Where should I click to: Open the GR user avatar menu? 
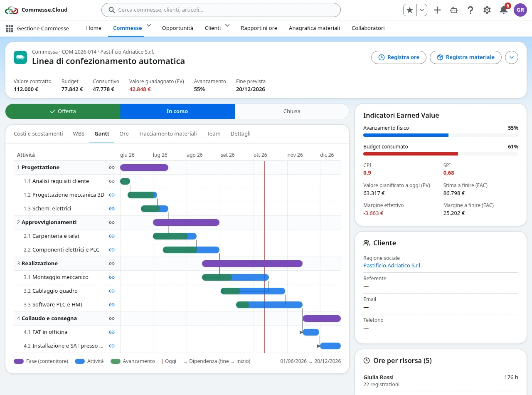[520, 10]
